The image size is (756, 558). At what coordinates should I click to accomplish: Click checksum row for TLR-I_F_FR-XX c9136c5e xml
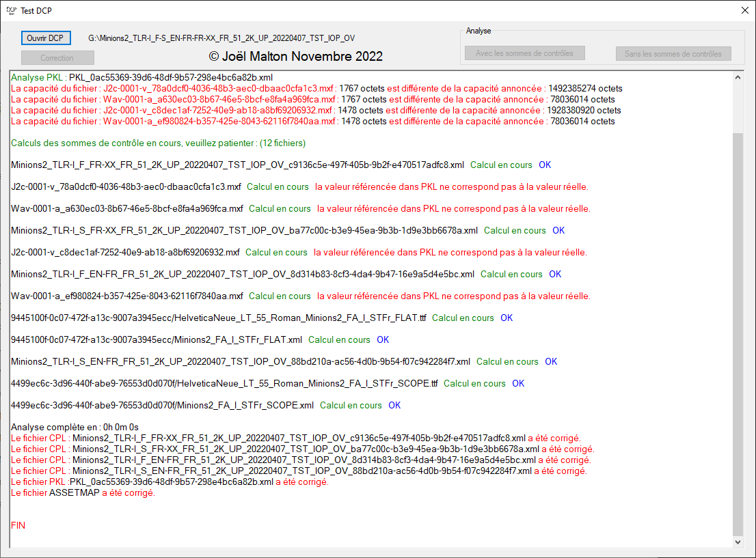(x=281, y=165)
